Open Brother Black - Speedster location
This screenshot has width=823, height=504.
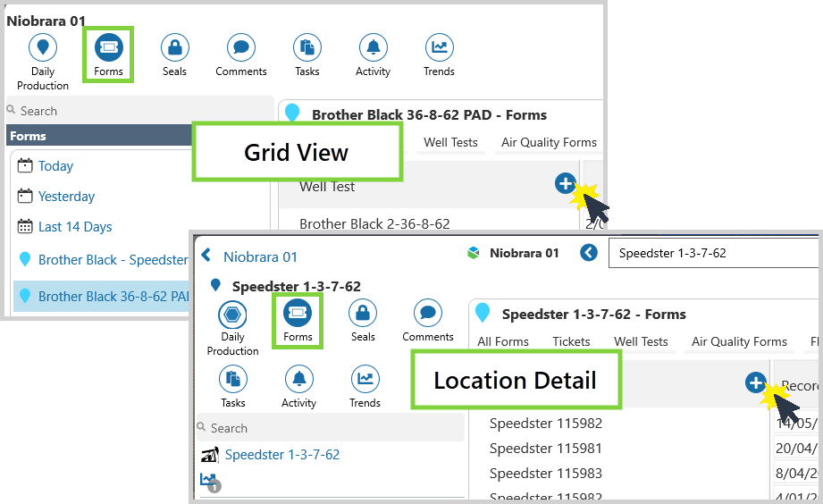[113, 260]
